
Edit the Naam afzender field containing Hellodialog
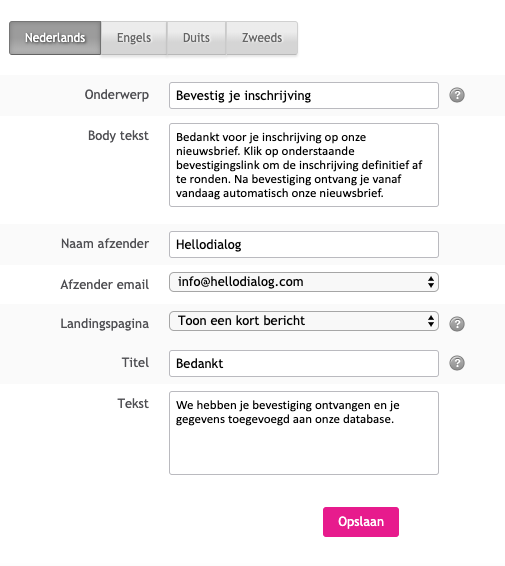(x=304, y=244)
